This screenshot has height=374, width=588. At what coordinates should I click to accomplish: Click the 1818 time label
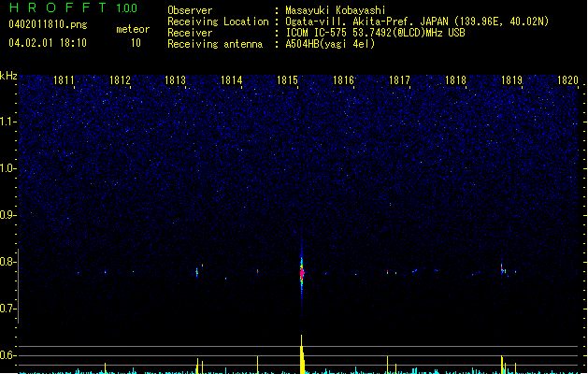coord(455,80)
